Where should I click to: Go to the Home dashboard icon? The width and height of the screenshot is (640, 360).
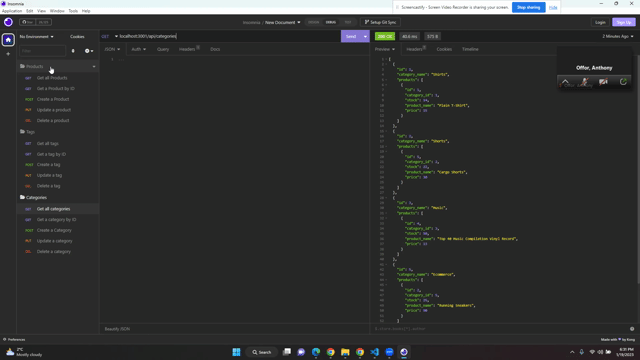tap(8, 40)
